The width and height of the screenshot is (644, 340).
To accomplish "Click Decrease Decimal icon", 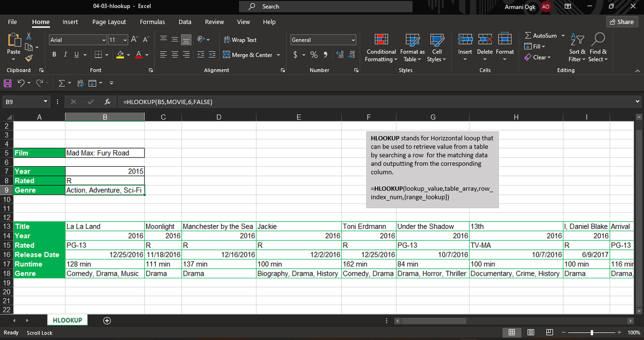I will 352,55.
